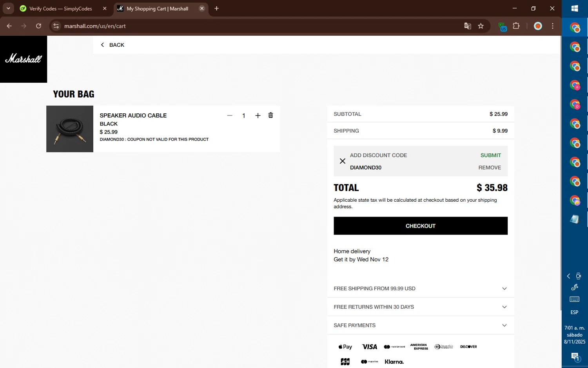Delete the Speaker Audio Cable with trash icon

tap(270, 115)
